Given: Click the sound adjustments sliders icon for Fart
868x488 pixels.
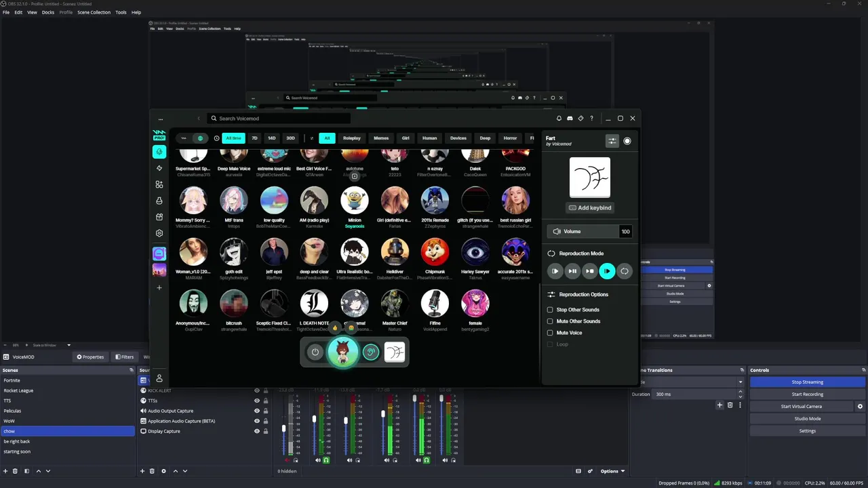Looking at the screenshot, I should (612, 141).
